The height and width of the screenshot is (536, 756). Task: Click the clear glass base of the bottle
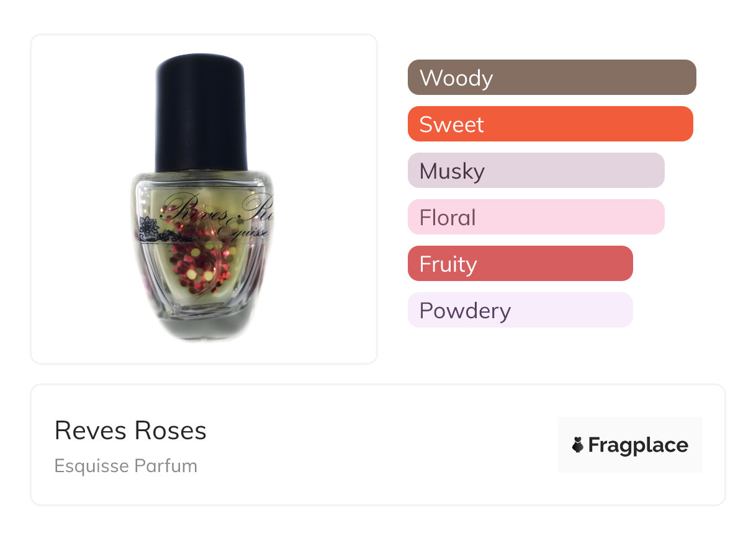[x=202, y=321]
